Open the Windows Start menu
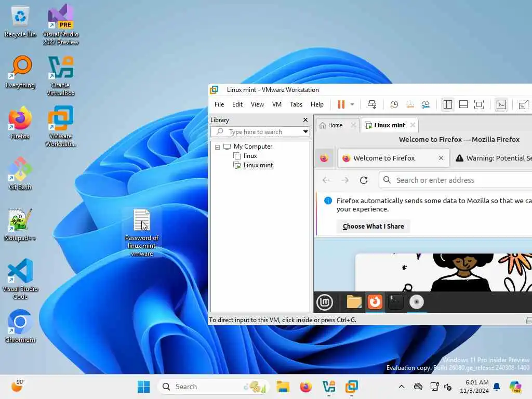The image size is (532, 399). (143, 387)
